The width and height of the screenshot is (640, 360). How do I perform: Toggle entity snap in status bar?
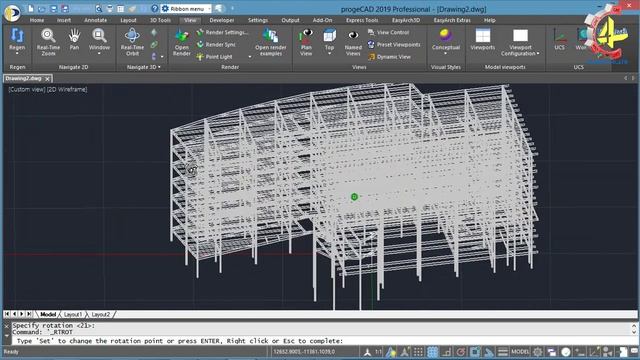475,351
